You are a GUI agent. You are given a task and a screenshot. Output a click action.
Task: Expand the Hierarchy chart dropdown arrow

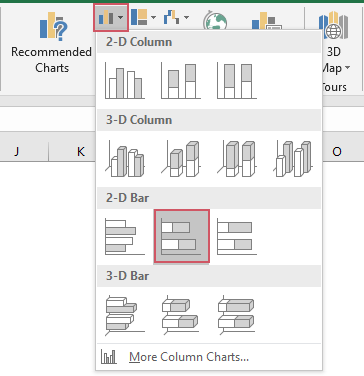click(x=153, y=17)
